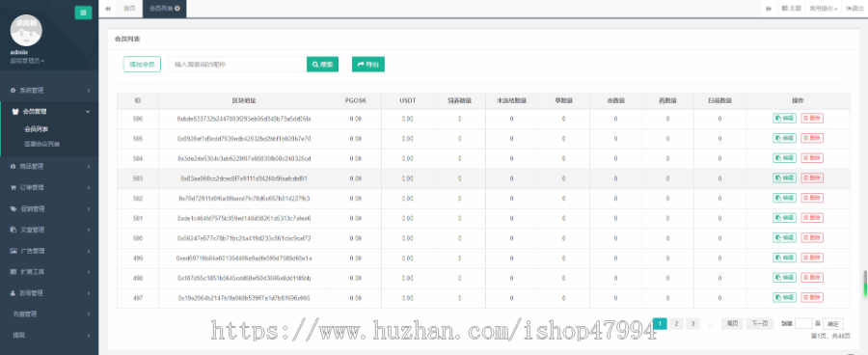Viewport: 868px width, 355px height.
Task: Click the ID column header
Action: tap(137, 100)
